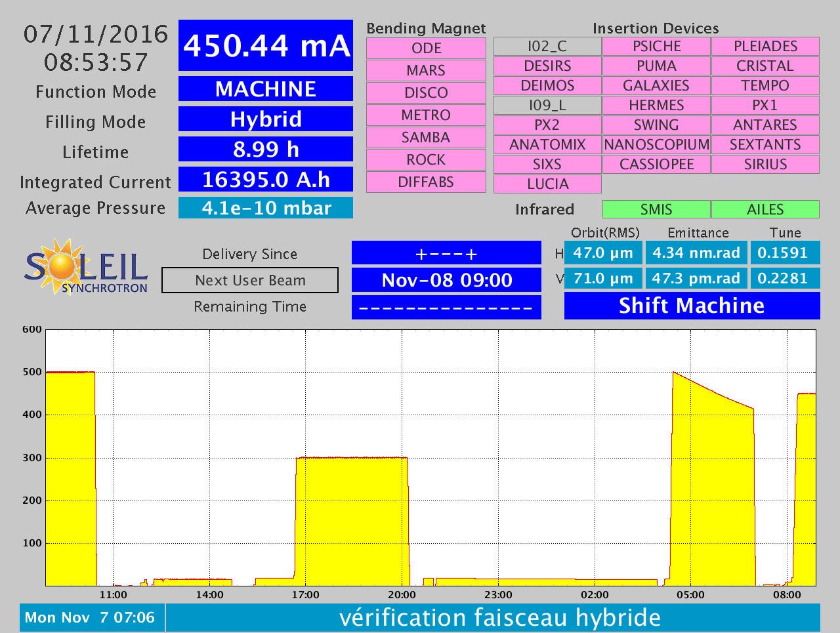Click the 16395.0 A.h integrated current
The width and height of the screenshot is (840, 633).
click(266, 179)
